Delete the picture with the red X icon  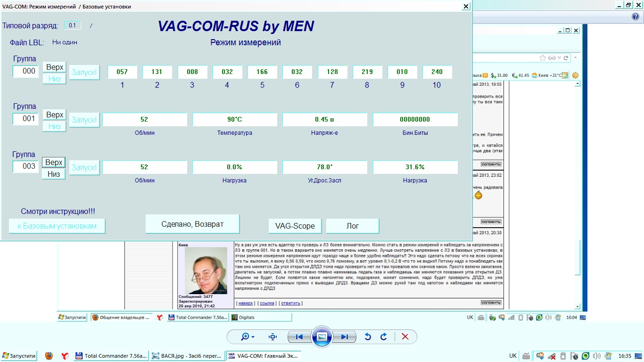(x=405, y=337)
